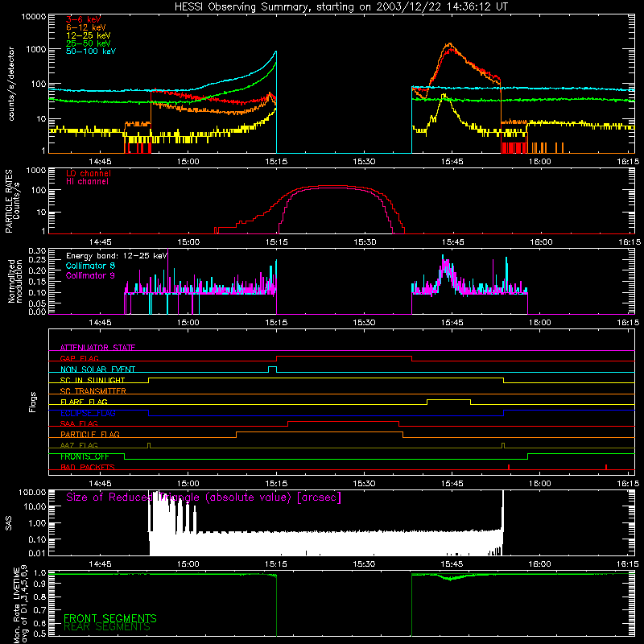
Task: Click the livetime dip near 15:45
Action: pos(450,578)
